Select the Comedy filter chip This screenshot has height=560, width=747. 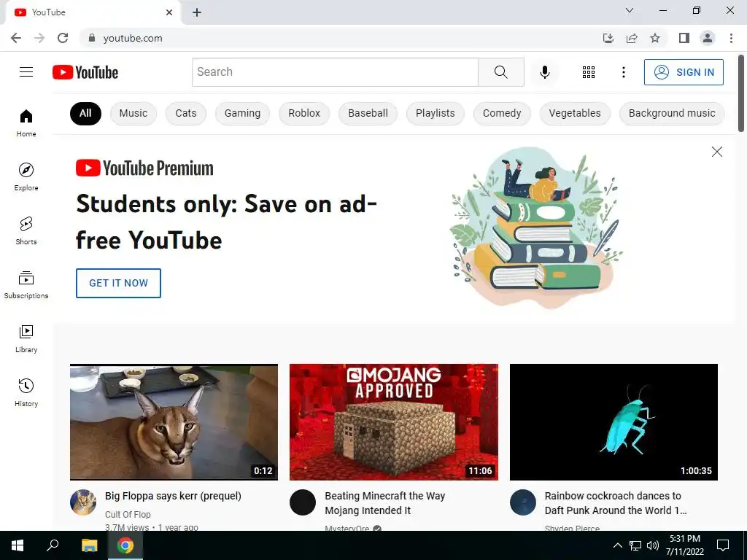click(x=502, y=113)
